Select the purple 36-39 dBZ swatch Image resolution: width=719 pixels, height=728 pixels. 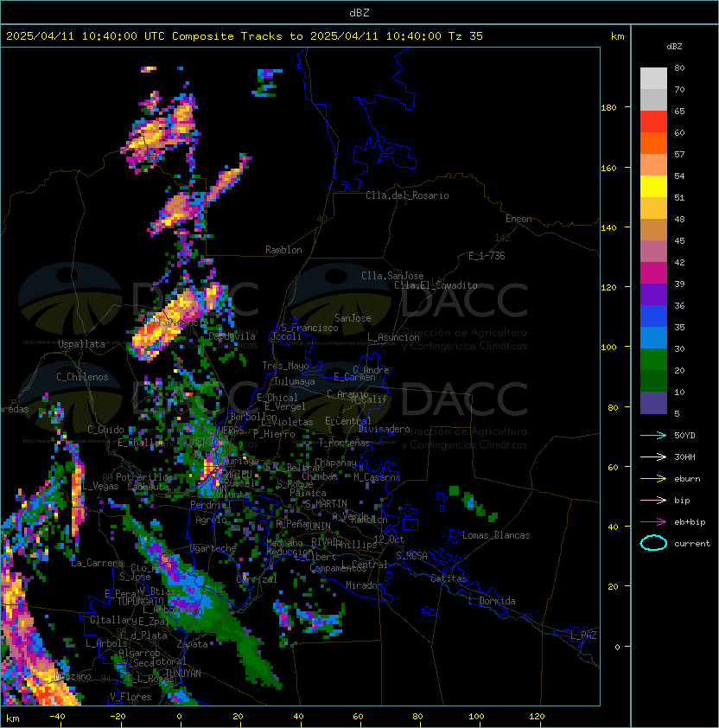click(653, 295)
